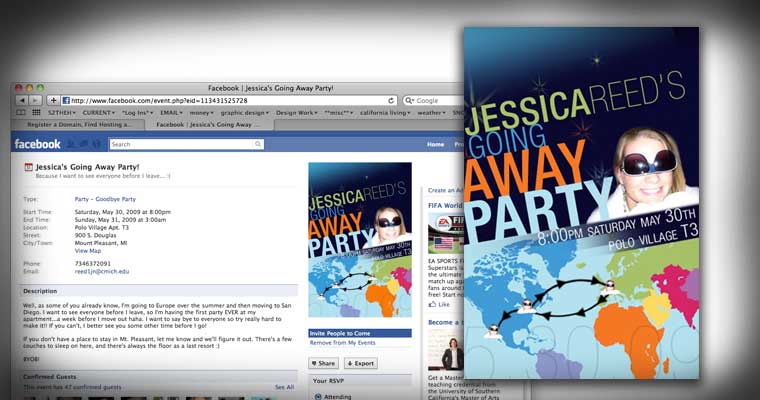Click the Description section header
Screen dimensions: 760x400
point(159,291)
